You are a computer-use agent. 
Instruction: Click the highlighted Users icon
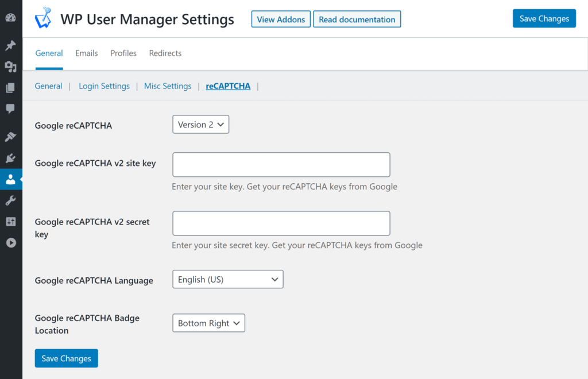[x=11, y=179]
